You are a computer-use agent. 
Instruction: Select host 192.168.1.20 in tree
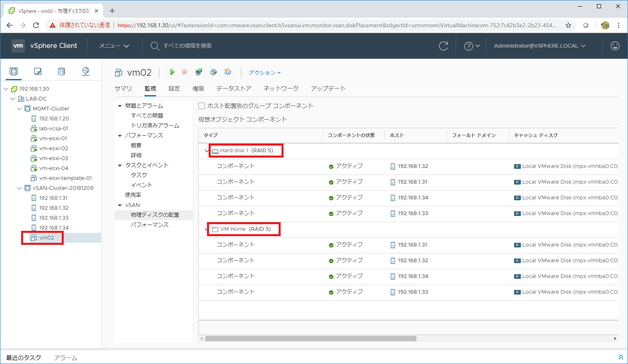tap(54, 119)
